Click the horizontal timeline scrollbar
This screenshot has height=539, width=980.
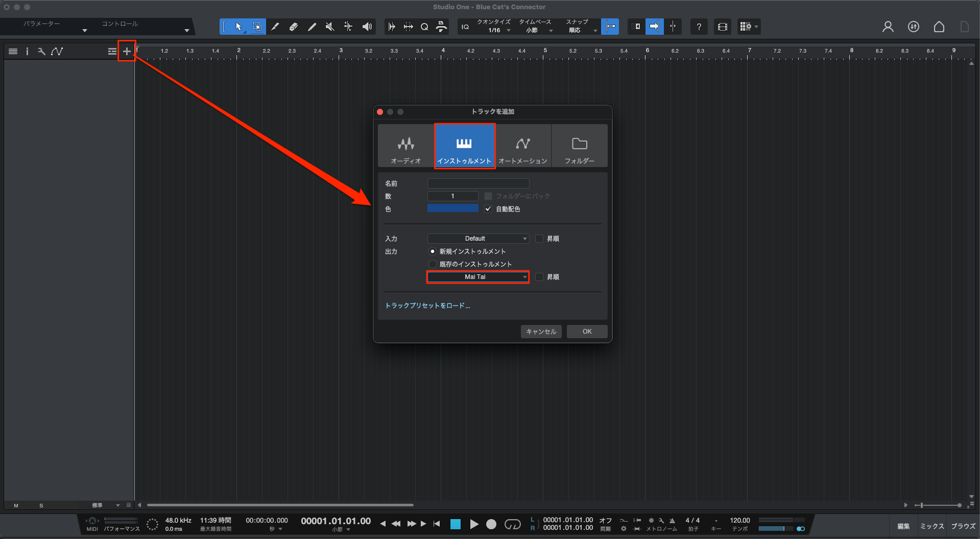tap(280, 505)
